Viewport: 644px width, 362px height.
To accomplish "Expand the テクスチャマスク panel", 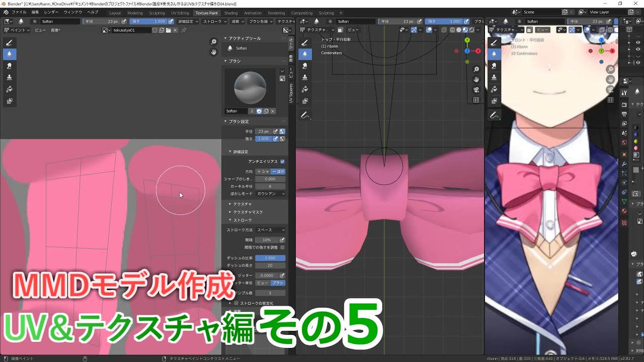I will (248, 212).
